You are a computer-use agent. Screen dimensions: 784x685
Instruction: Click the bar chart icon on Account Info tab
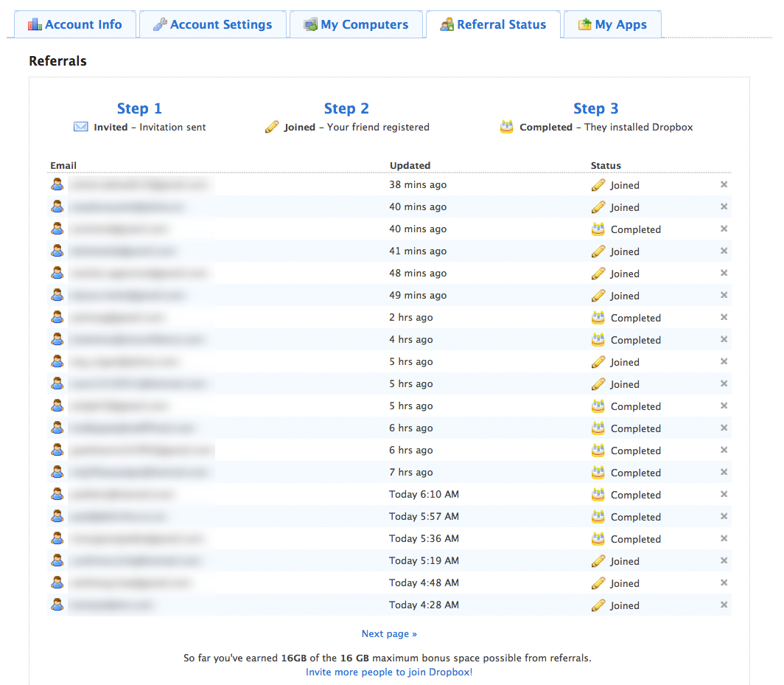[35, 24]
